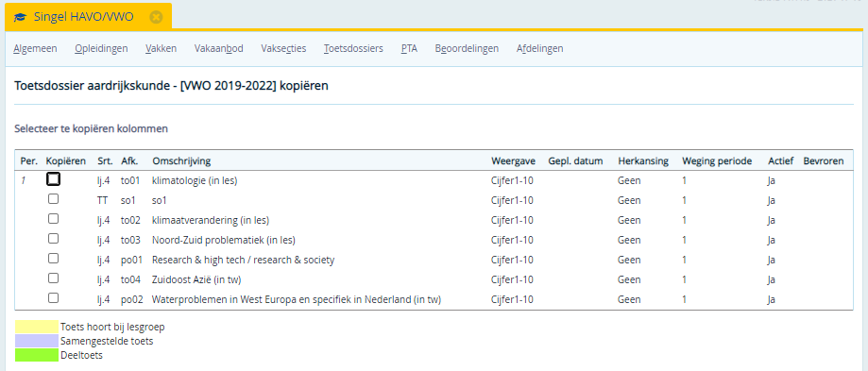
Task: Click the yellow 'Toets hoort bij lesgroep' swatch
Action: (37, 327)
